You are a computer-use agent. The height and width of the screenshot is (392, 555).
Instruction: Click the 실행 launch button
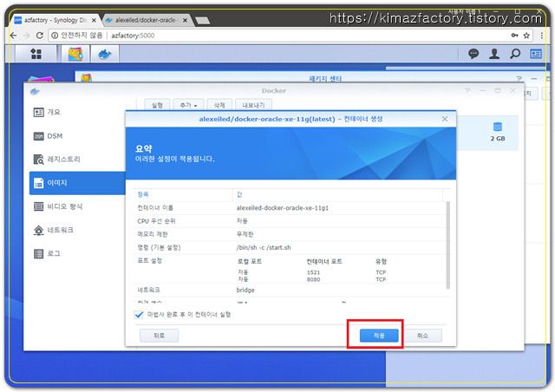click(x=157, y=105)
